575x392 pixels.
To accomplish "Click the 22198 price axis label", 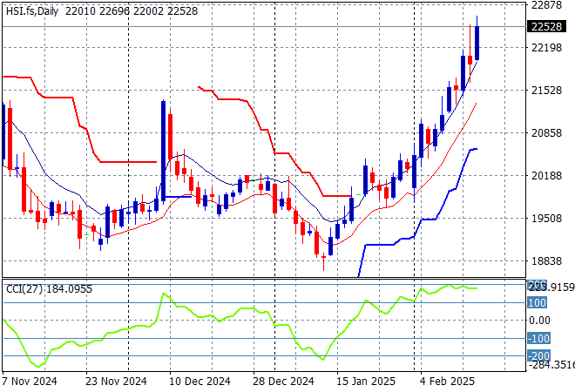I will [547, 47].
